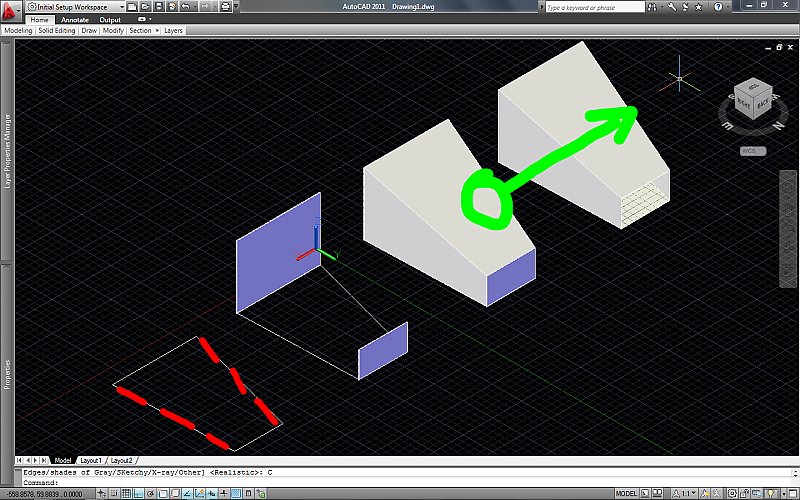Click the ViewCube in the viewport
The height and width of the screenshot is (500, 800).
[x=752, y=100]
